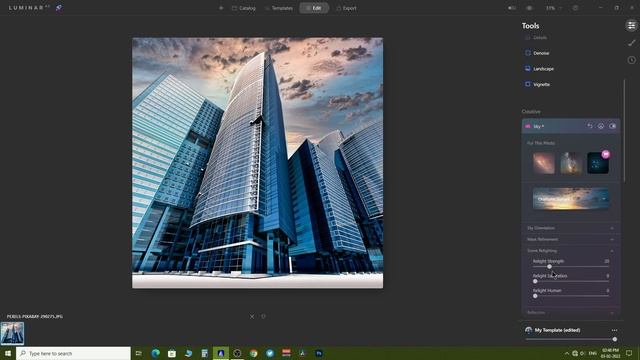Image resolution: width=640 pixels, height=360 pixels.
Task: Click the add photos plus icon
Action: [221, 8]
